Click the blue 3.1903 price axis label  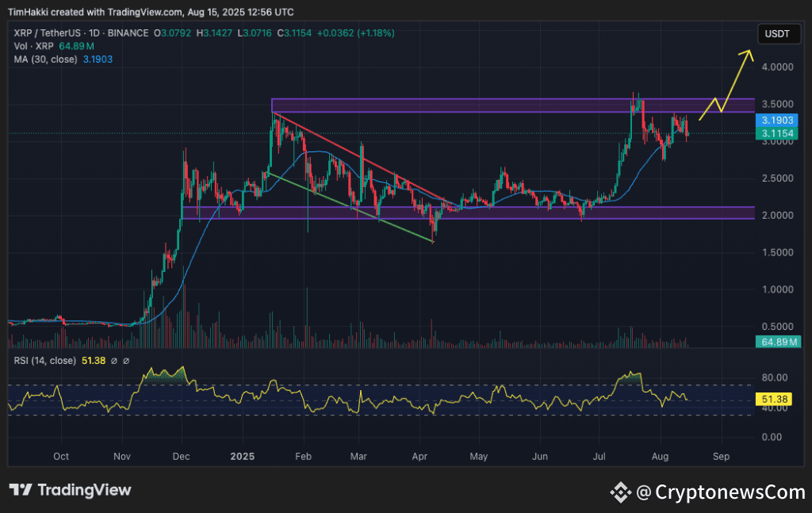pyautogui.click(x=778, y=120)
